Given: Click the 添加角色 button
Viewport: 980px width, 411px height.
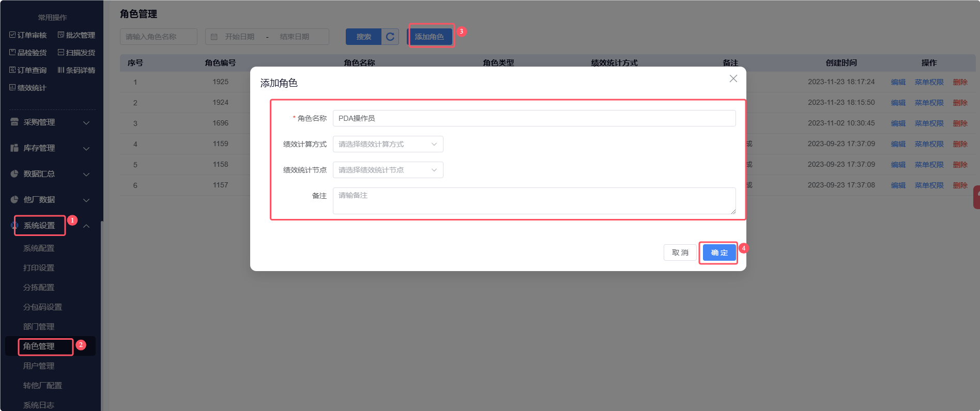Looking at the screenshot, I should pos(430,37).
